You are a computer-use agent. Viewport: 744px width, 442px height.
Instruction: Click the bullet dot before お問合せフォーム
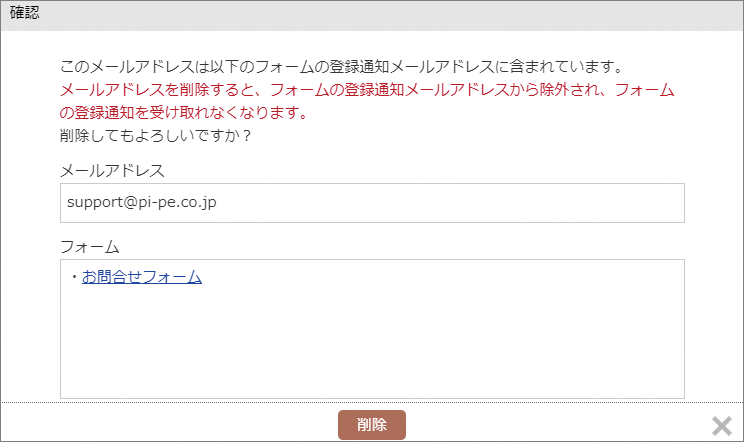pos(74,277)
